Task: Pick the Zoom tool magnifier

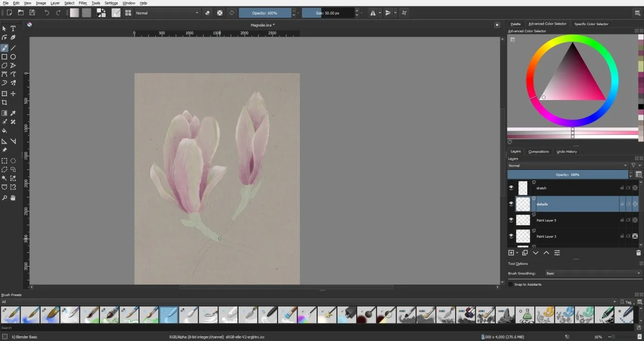Action: click(x=4, y=198)
